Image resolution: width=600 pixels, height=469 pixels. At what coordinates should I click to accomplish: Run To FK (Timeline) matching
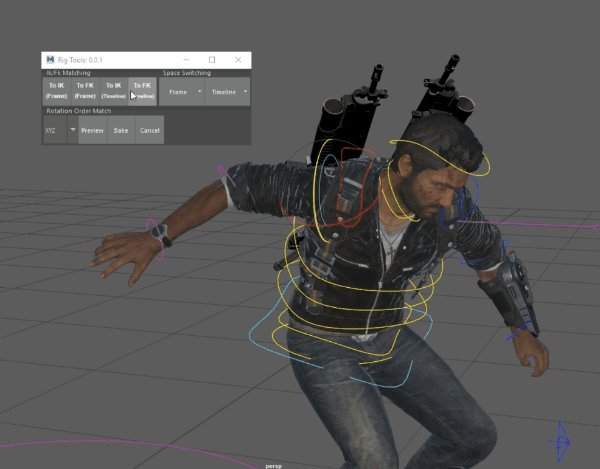pyautogui.click(x=142, y=91)
